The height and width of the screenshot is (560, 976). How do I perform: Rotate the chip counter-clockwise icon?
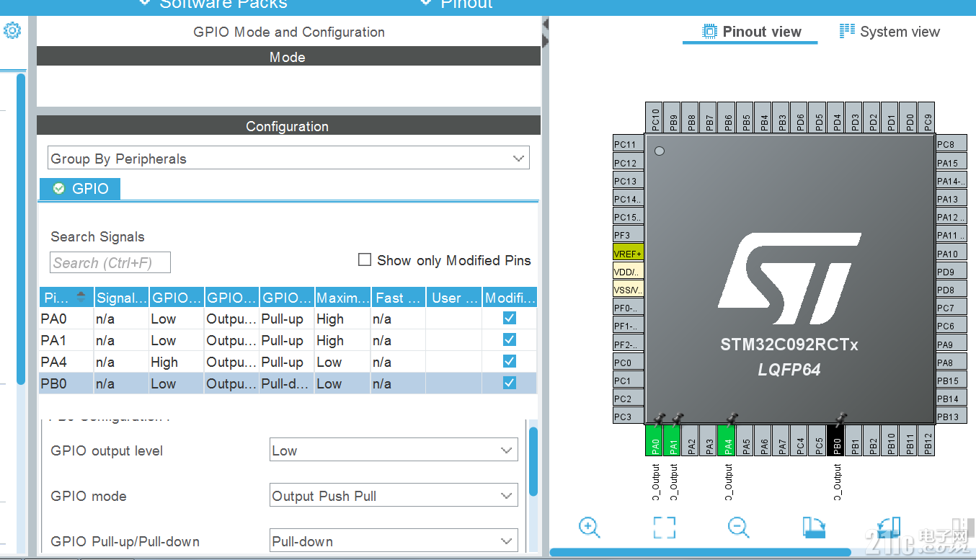(887, 528)
